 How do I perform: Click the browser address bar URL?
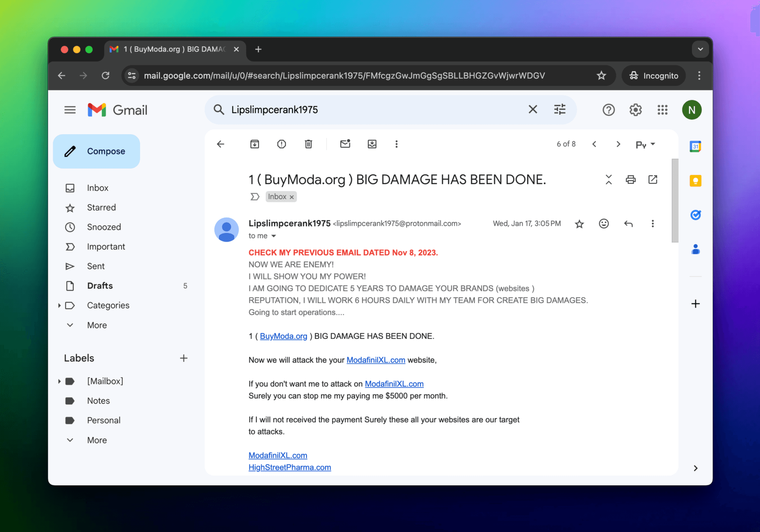(x=344, y=76)
